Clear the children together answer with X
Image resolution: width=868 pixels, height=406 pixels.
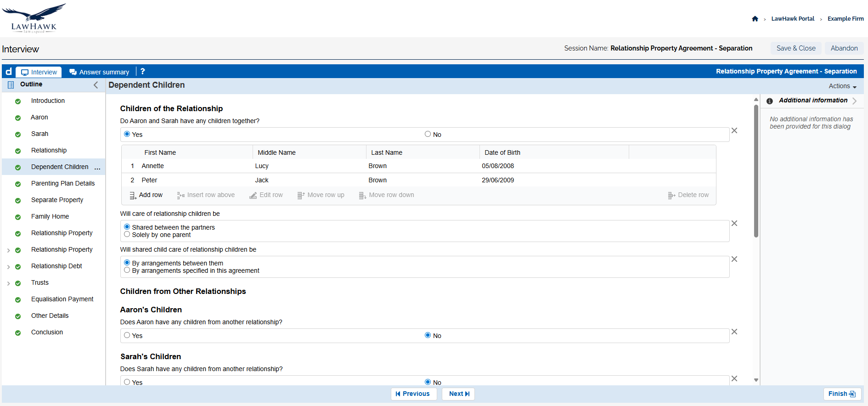[x=734, y=130]
